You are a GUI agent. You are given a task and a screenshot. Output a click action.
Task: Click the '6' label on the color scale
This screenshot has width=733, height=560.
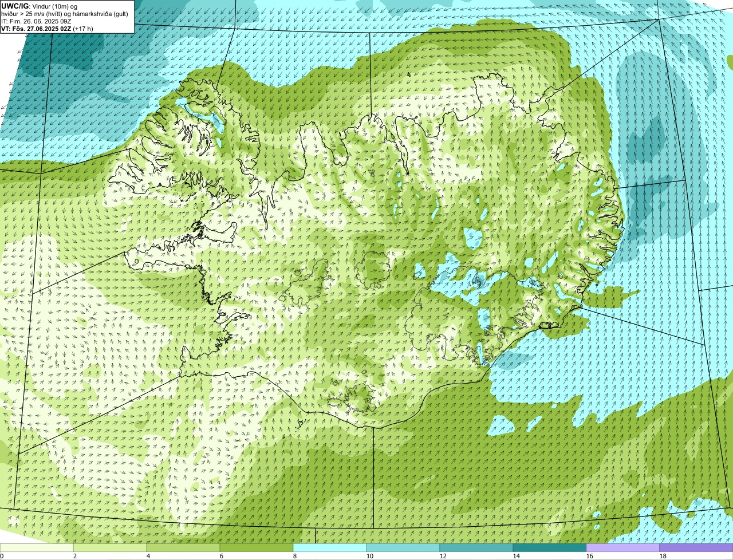(222, 556)
